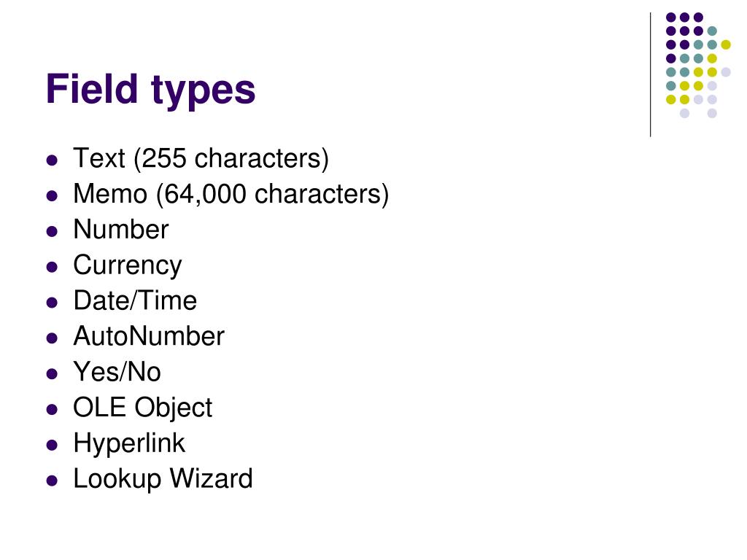Click the bullet dot beside 'Number'
The height and width of the screenshot is (560, 747).
coord(52,231)
